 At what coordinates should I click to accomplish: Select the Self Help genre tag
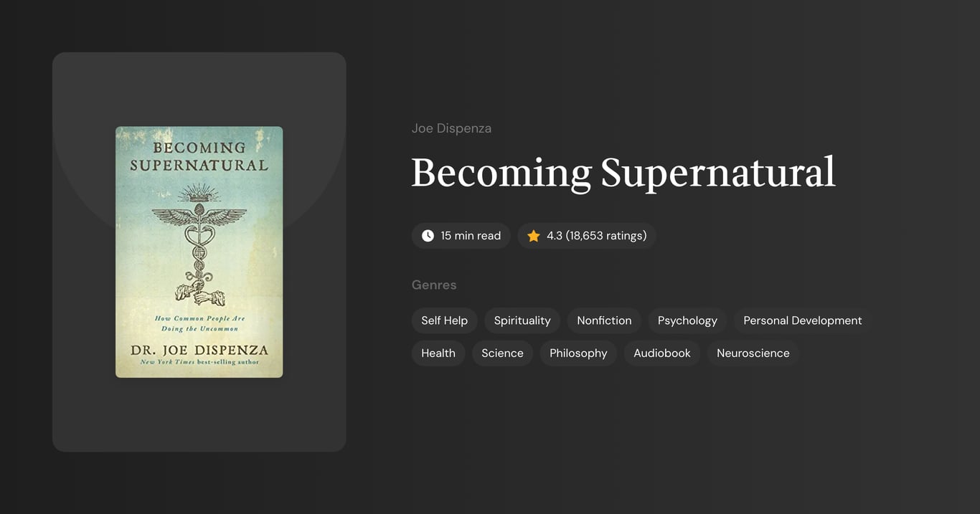coord(444,320)
